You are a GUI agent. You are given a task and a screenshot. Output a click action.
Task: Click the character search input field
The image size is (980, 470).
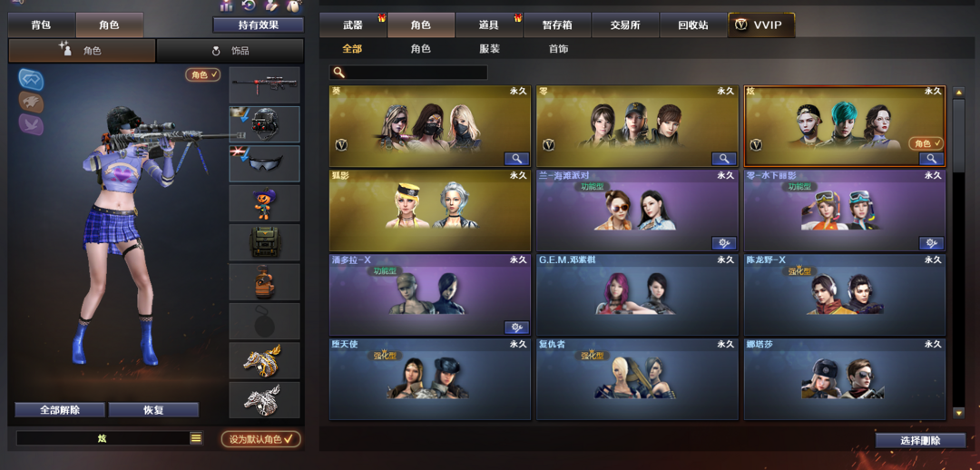[408, 73]
